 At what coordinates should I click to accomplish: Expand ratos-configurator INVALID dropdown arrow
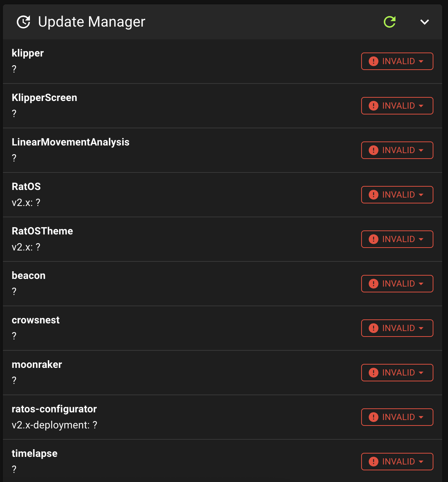pos(421,417)
